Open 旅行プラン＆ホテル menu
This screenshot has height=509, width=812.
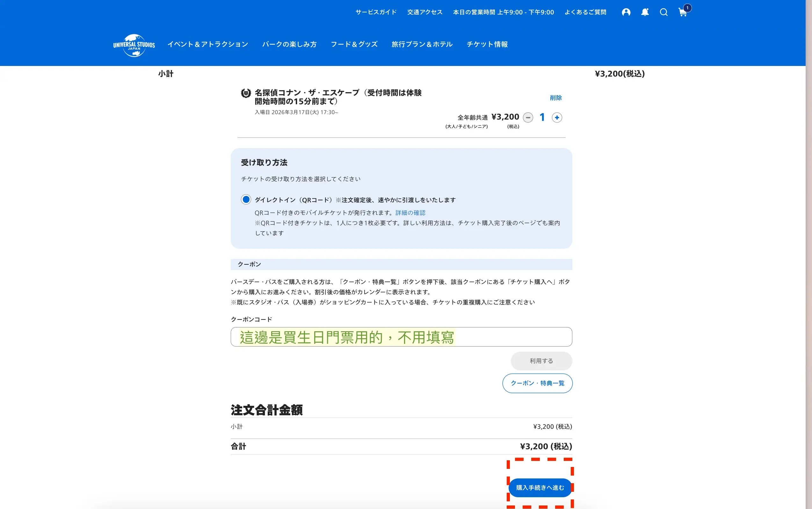coord(422,45)
